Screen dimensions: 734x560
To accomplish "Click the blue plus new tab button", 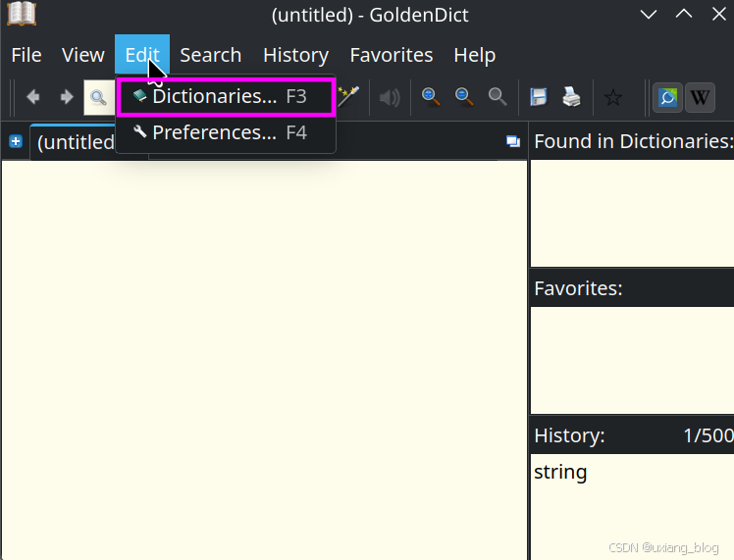I will (x=16, y=141).
